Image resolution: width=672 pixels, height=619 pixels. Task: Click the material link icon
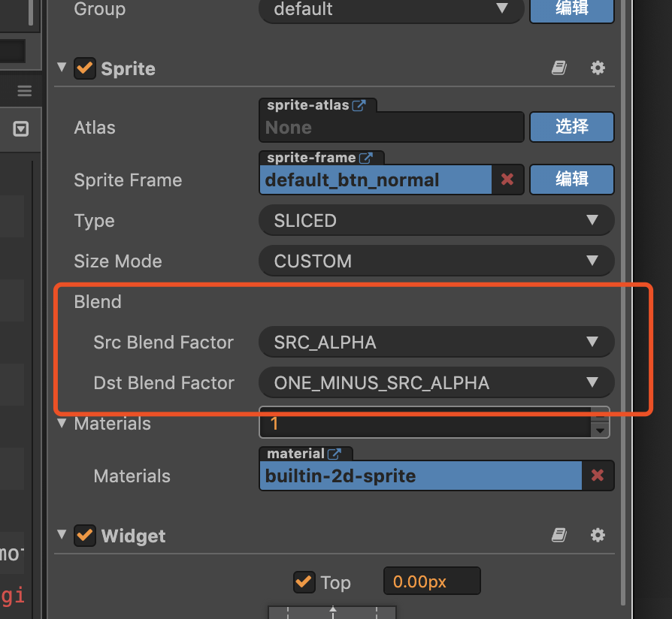[x=334, y=454]
